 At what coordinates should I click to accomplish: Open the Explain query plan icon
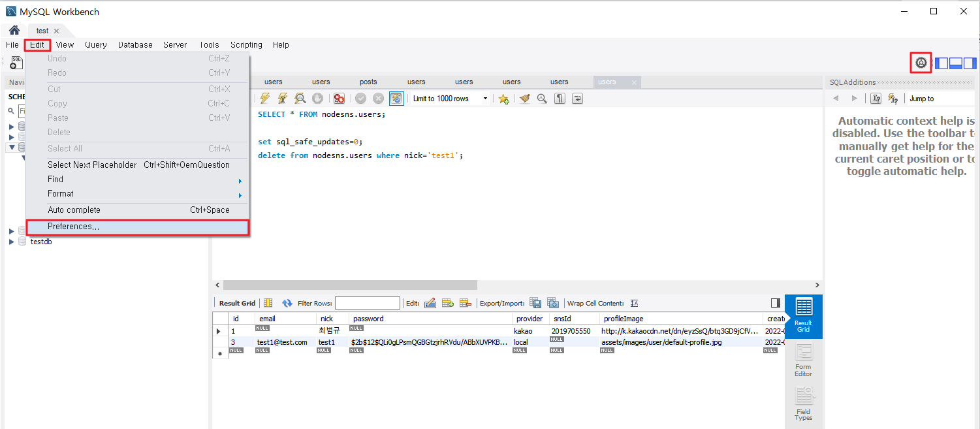(300, 99)
